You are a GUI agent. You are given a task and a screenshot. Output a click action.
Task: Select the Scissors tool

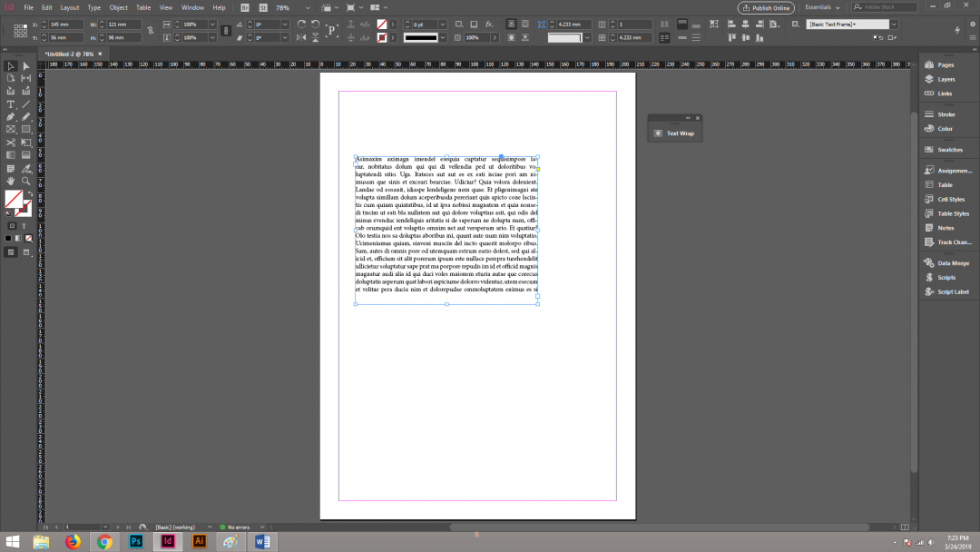pyautogui.click(x=11, y=143)
